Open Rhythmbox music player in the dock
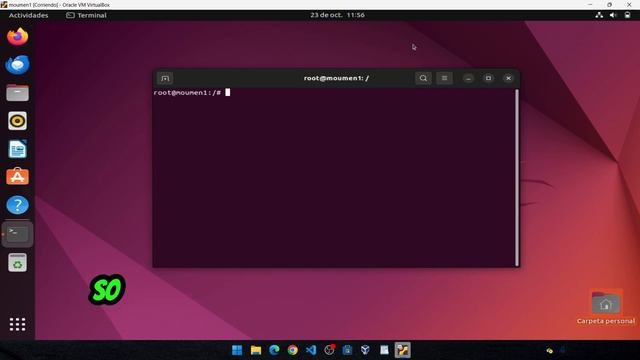 click(17, 121)
